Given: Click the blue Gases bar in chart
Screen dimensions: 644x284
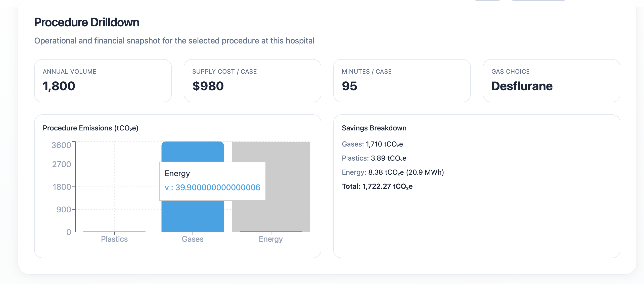Looking at the screenshot, I should (193, 216).
